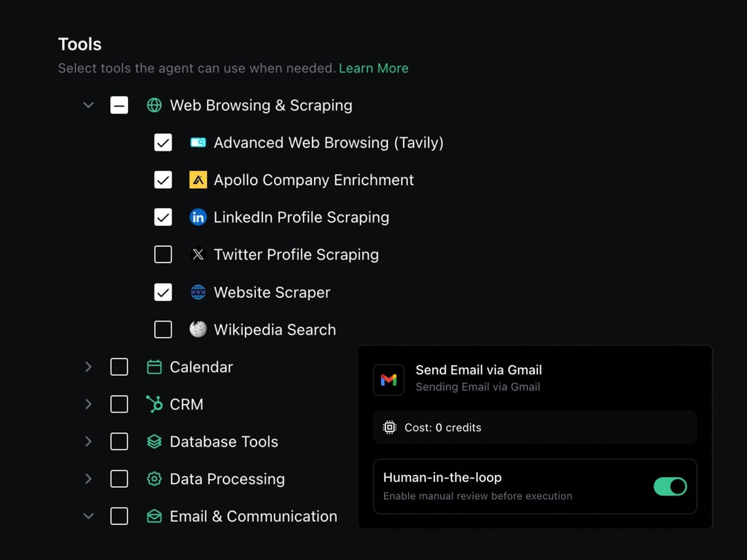Select the Website Scraper tool label

tap(272, 292)
